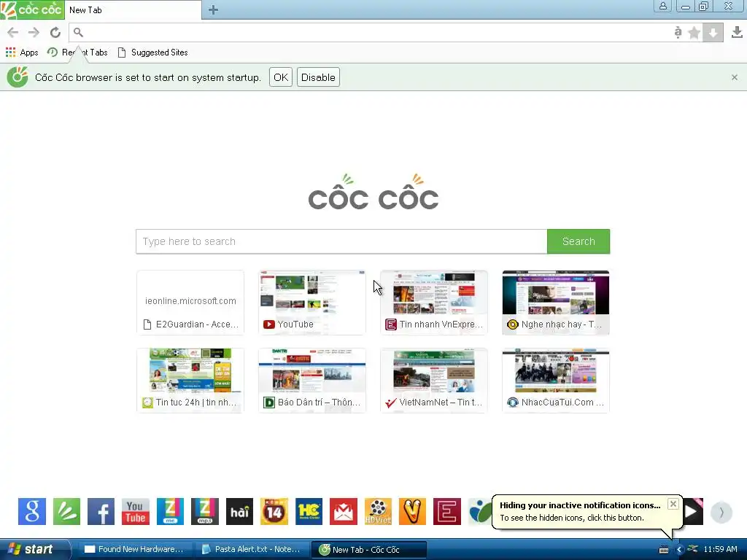Open the Google shortcut icon
The height and width of the screenshot is (560, 747).
(32, 511)
